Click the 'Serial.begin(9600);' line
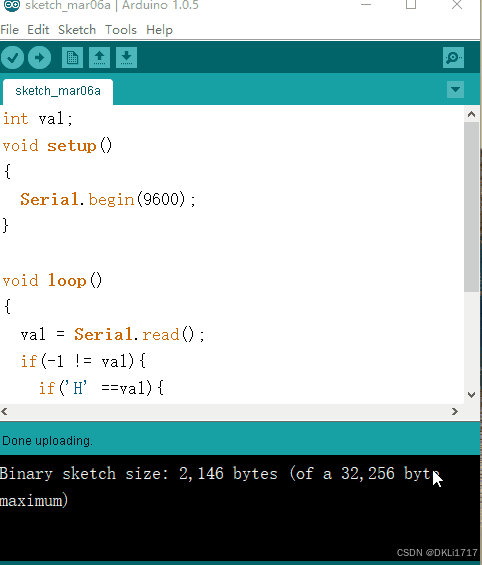This screenshot has width=482, height=565. 108,199
